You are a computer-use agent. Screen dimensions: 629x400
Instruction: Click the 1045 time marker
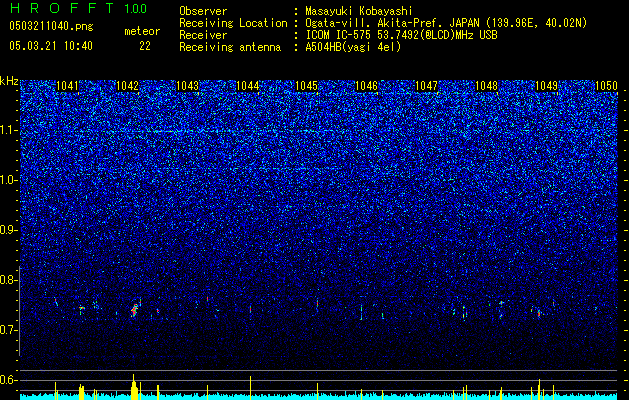307,86
